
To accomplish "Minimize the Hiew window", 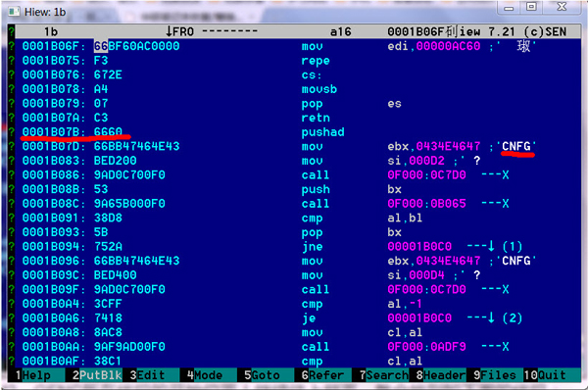I will tap(509, 8).
